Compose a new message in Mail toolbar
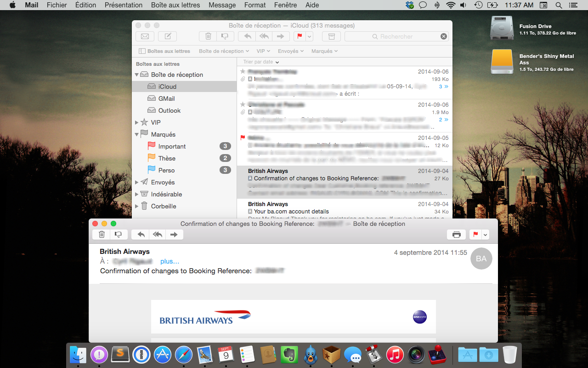This screenshot has width=588, height=368. pyautogui.click(x=168, y=36)
